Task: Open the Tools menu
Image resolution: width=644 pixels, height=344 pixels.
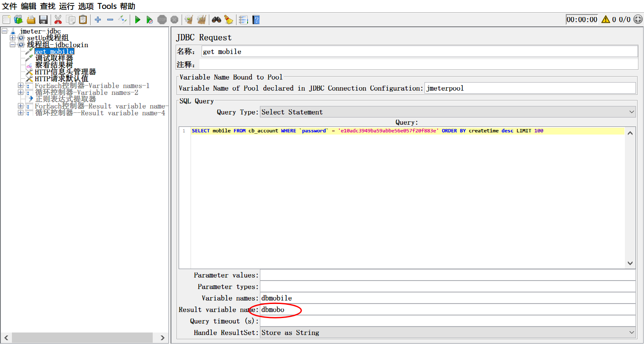Action: pyautogui.click(x=107, y=6)
